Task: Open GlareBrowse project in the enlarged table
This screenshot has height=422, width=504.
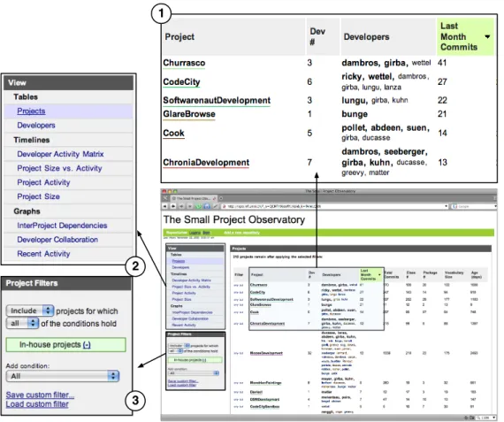Action: tap(189, 114)
